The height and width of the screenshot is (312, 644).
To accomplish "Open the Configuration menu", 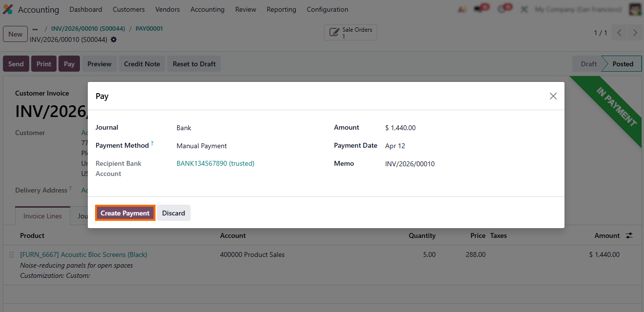I will pos(328,9).
